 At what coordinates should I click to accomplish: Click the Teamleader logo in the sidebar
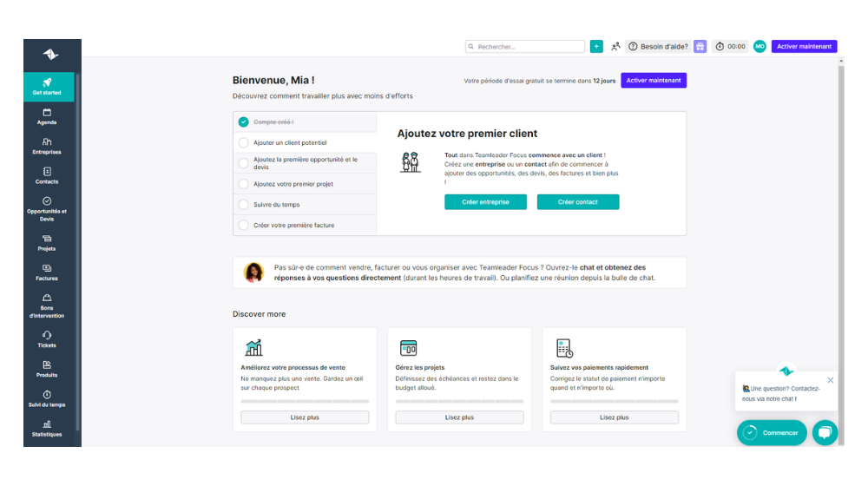tap(50, 55)
